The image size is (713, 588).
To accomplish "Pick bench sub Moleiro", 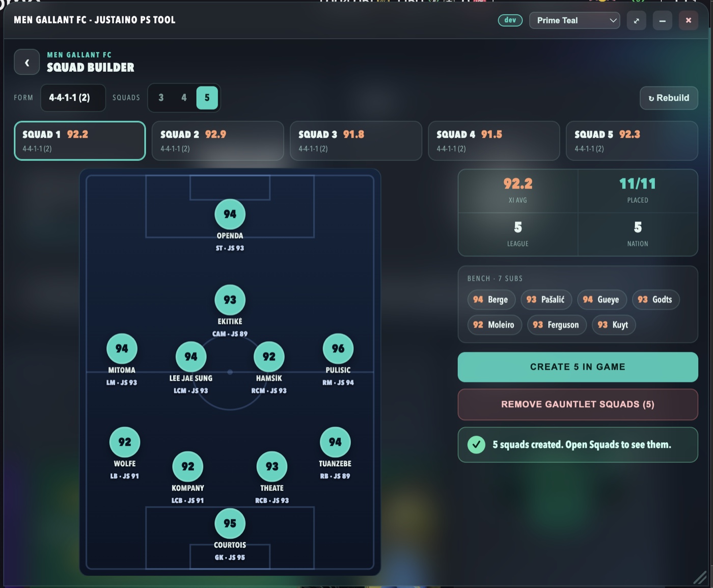I will tap(494, 325).
